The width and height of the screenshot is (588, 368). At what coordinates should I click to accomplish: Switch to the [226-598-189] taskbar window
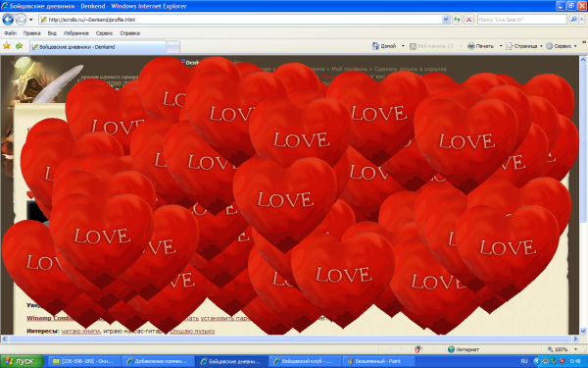83,361
